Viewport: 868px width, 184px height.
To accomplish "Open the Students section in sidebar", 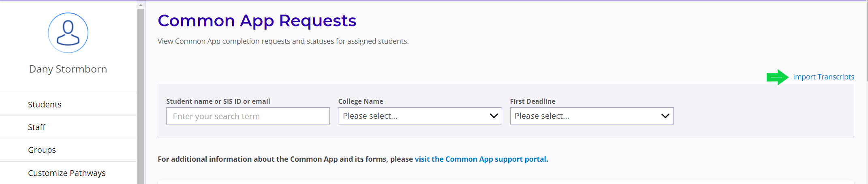I will coord(45,105).
